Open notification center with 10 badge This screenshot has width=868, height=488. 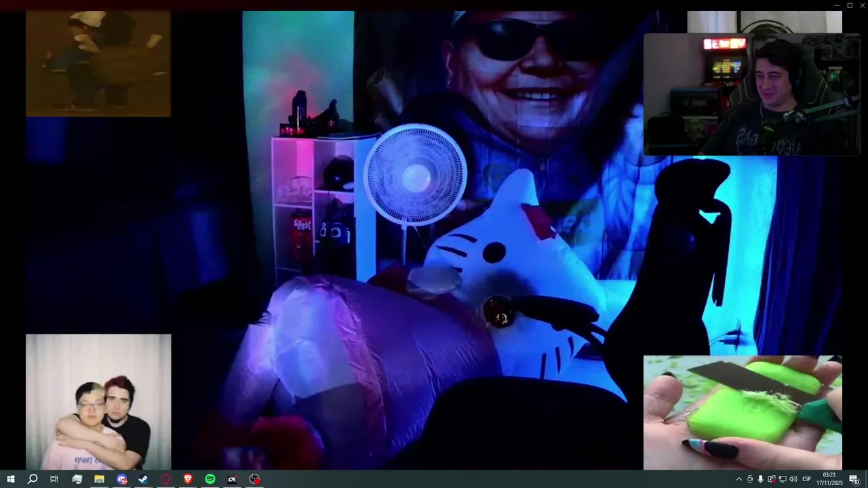(854, 480)
